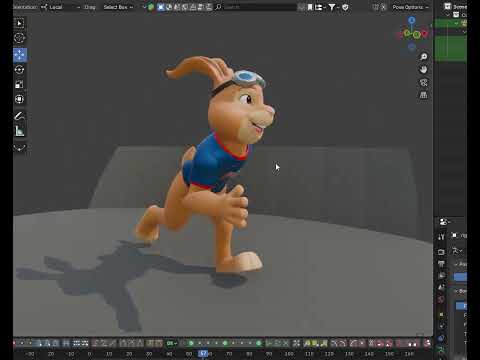Collapse the first outliner collection row
The image size is (480, 360).
point(448,15)
